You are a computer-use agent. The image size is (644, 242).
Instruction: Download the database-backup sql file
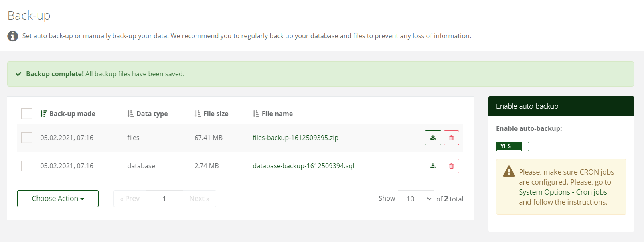click(x=433, y=166)
